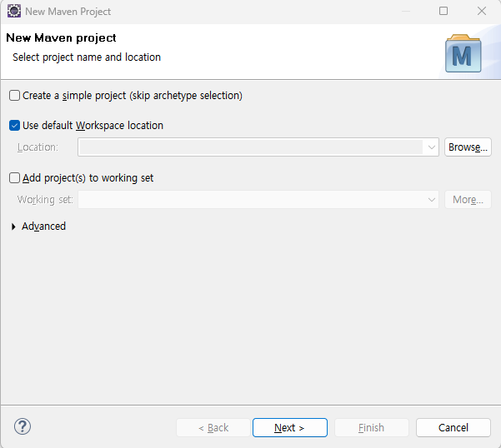This screenshot has width=501, height=448.
Task: Click the Finish button
Action: pyautogui.click(x=371, y=427)
